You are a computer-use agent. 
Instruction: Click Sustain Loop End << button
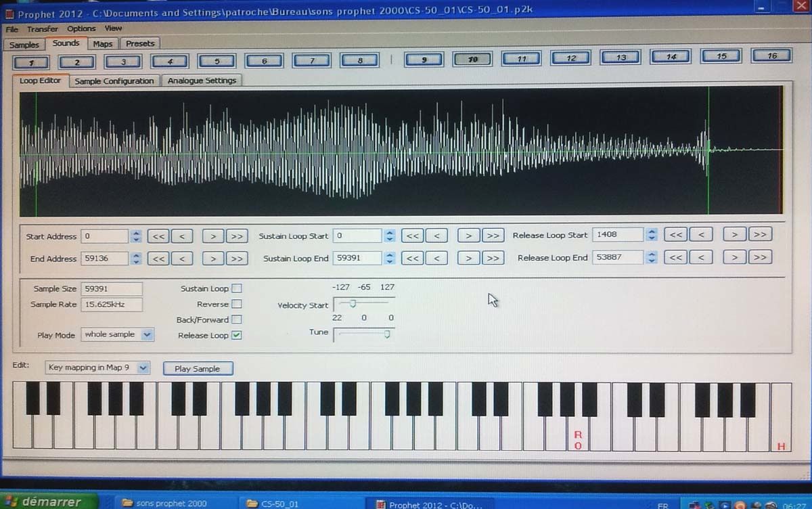click(x=413, y=258)
